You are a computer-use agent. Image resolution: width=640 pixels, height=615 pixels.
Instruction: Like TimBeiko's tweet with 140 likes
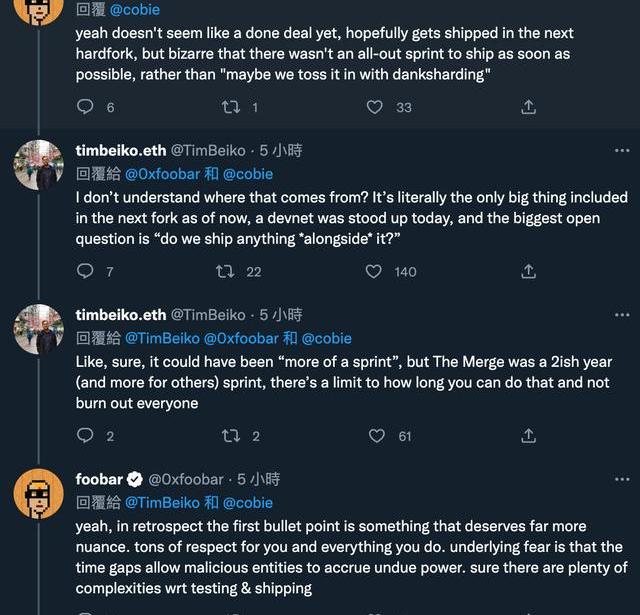[374, 271]
